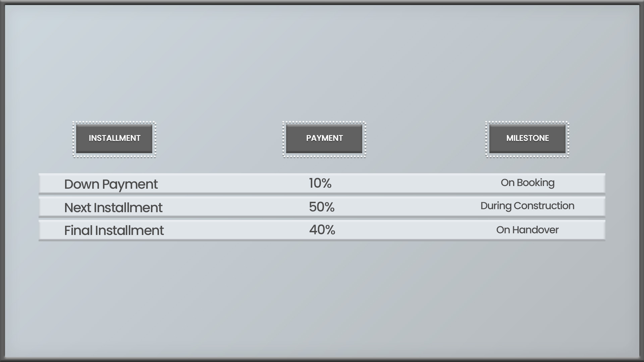Select the Next Installment label
The height and width of the screenshot is (362, 644).
(113, 207)
